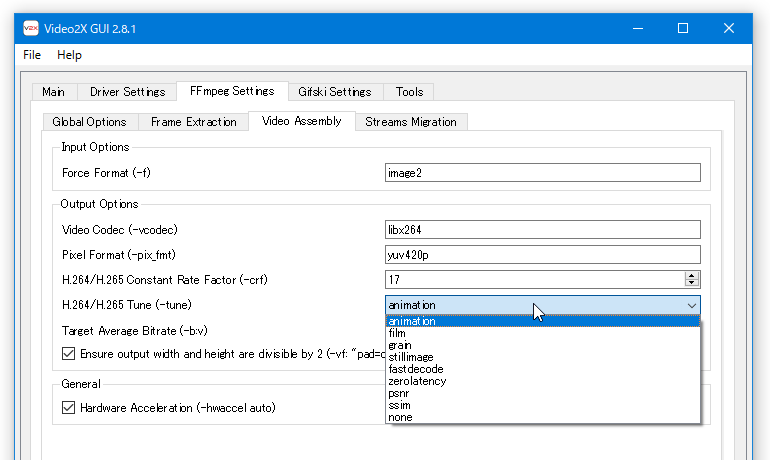Open the Tools tab
Image resolution: width=770 pixels, height=460 pixels.
409,92
